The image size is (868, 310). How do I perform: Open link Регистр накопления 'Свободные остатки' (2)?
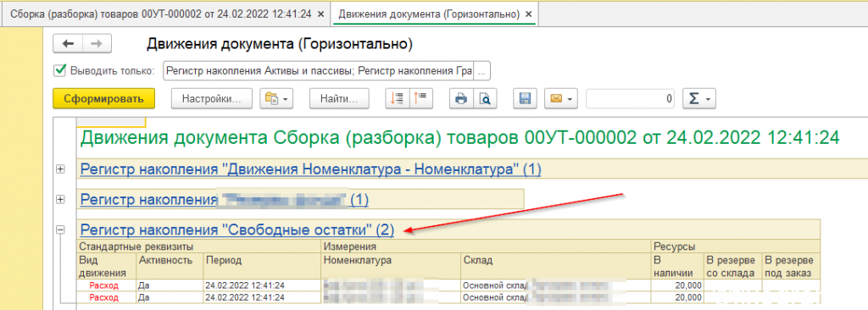click(x=237, y=230)
